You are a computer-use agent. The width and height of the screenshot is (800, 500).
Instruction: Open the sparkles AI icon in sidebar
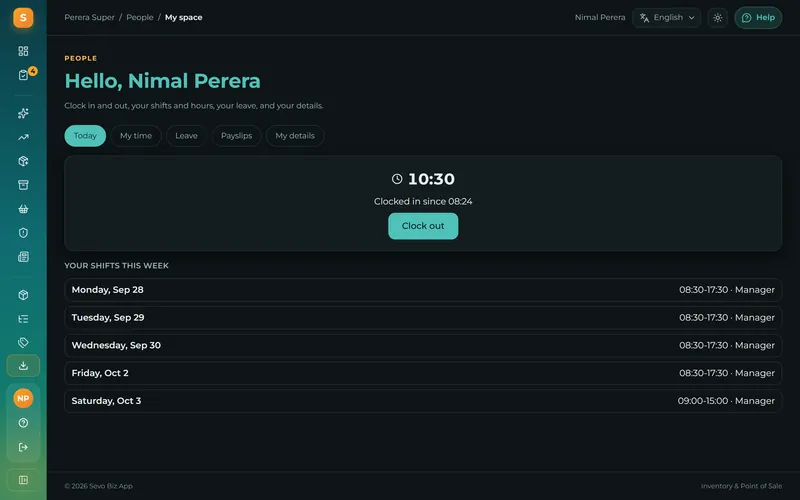coord(23,113)
